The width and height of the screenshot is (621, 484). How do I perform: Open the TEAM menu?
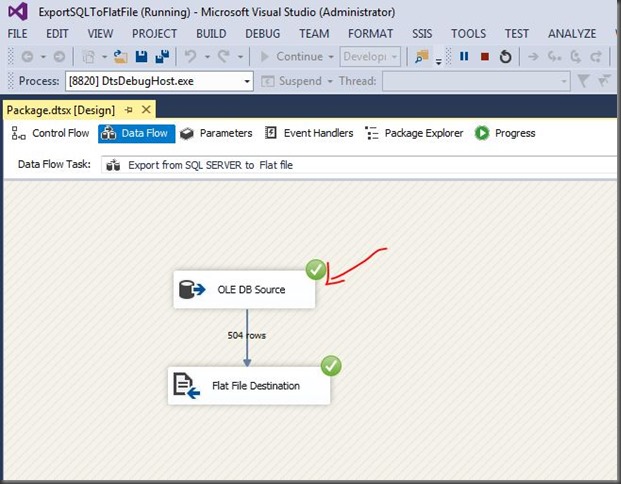314,34
